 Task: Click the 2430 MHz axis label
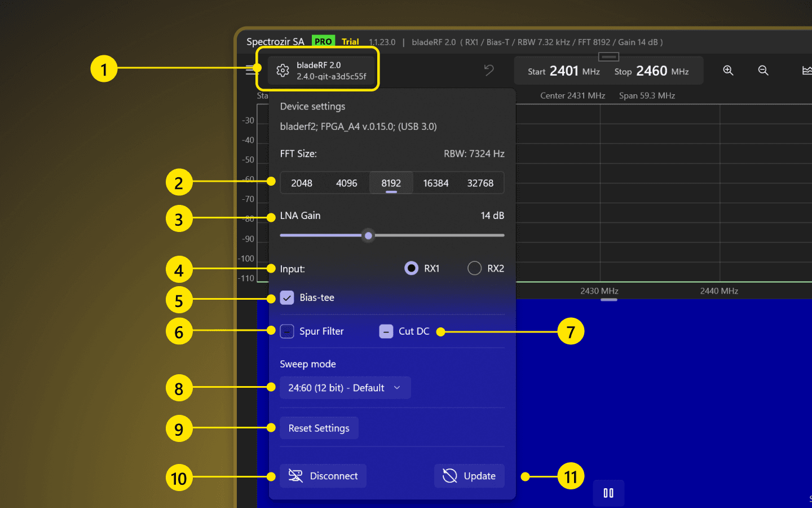point(599,291)
